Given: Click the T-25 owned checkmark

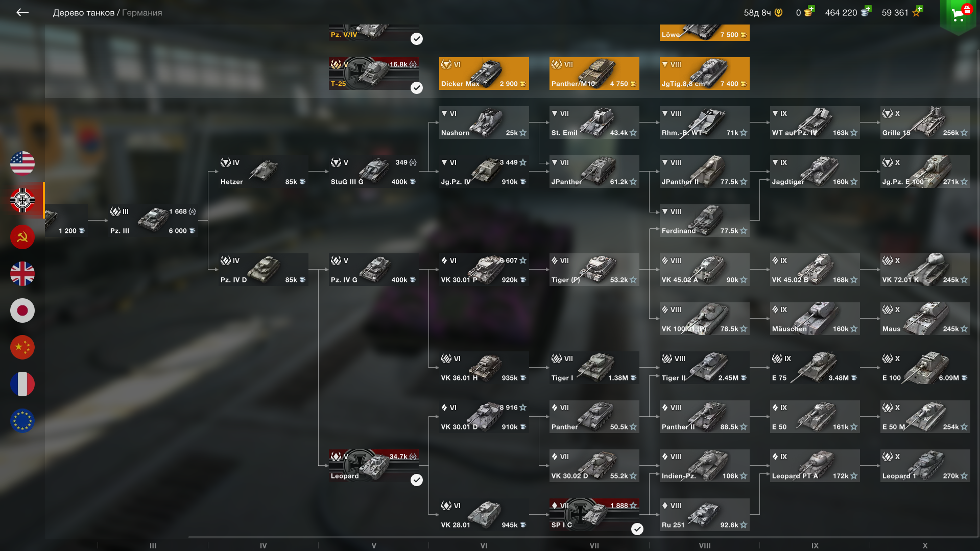Looking at the screenshot, I should coord(417,88).
